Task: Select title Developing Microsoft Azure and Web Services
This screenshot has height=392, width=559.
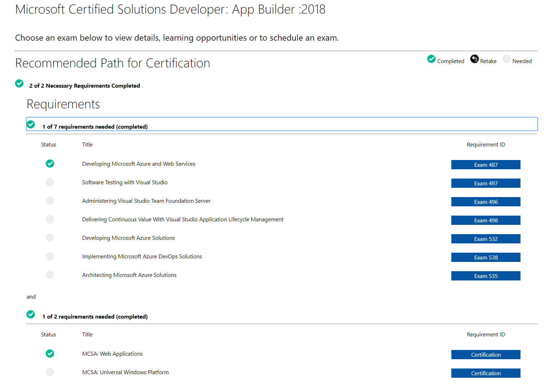Action: tap(139, 164)
